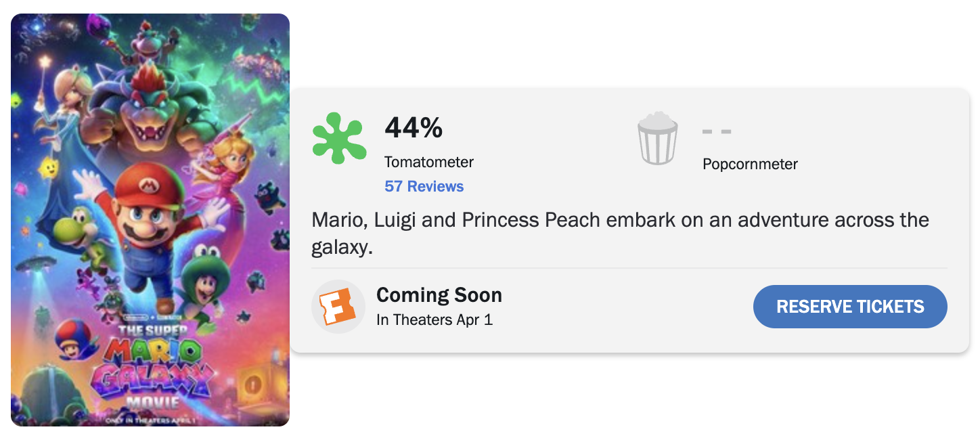Click the orange Fandango ticket icon

(x=338, y=307)
